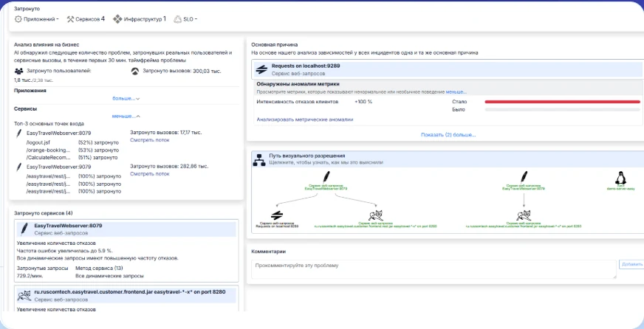Expand Приложения with the больше… link
Screen dimensions: 644x329
point(126,98)
